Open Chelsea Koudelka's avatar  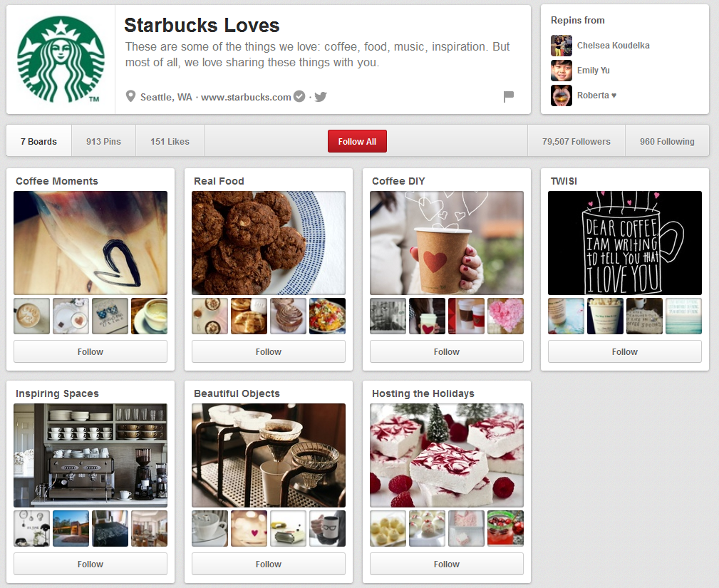(562, 46)
